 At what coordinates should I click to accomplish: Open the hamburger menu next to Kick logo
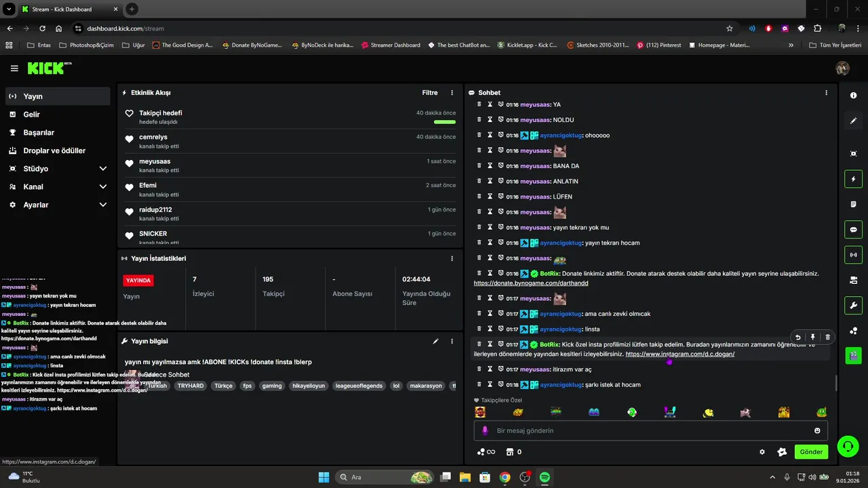click(x=14, y=68)
